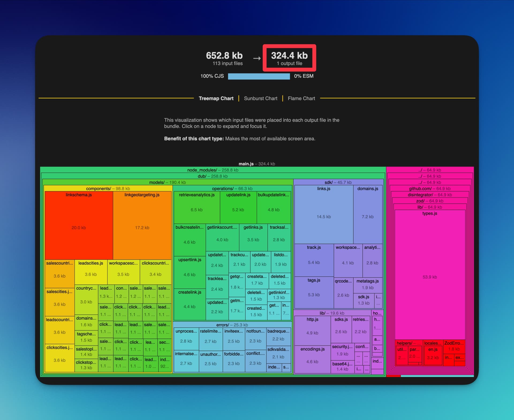Switch to the Sunburst Chart tab
514x420 pixels.
tap(260, 98)
